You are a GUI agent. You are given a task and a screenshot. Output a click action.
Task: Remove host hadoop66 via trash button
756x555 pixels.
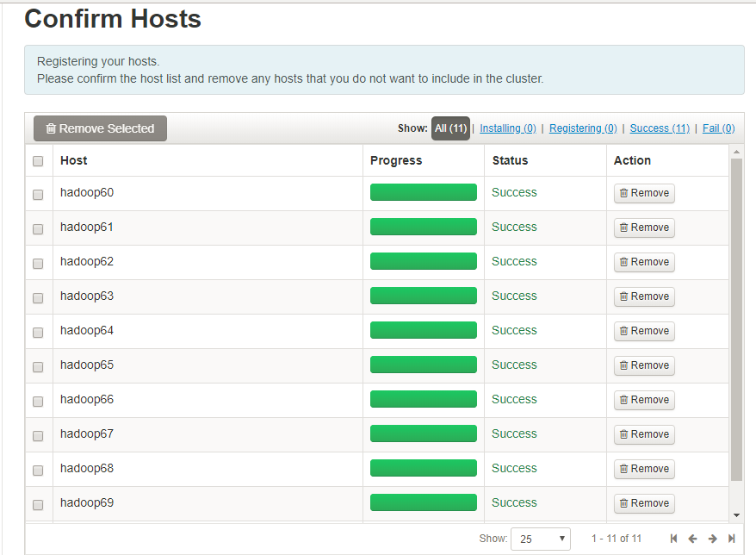644,400
